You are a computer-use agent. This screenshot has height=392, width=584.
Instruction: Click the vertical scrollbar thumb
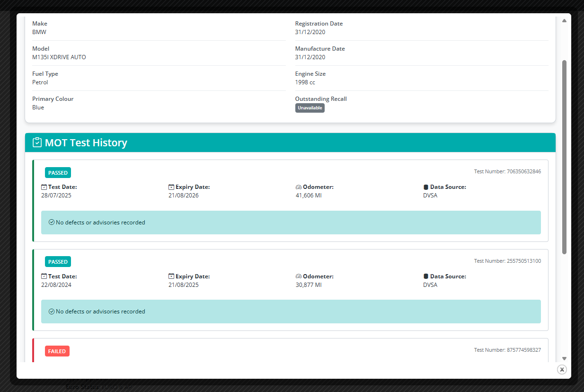pos(564,156)
